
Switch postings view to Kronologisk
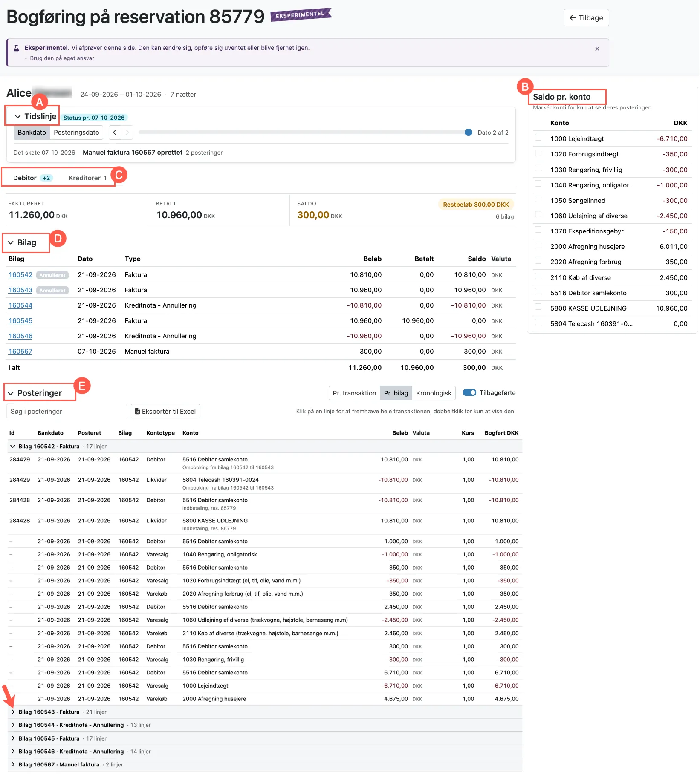(x=434, y=393)
